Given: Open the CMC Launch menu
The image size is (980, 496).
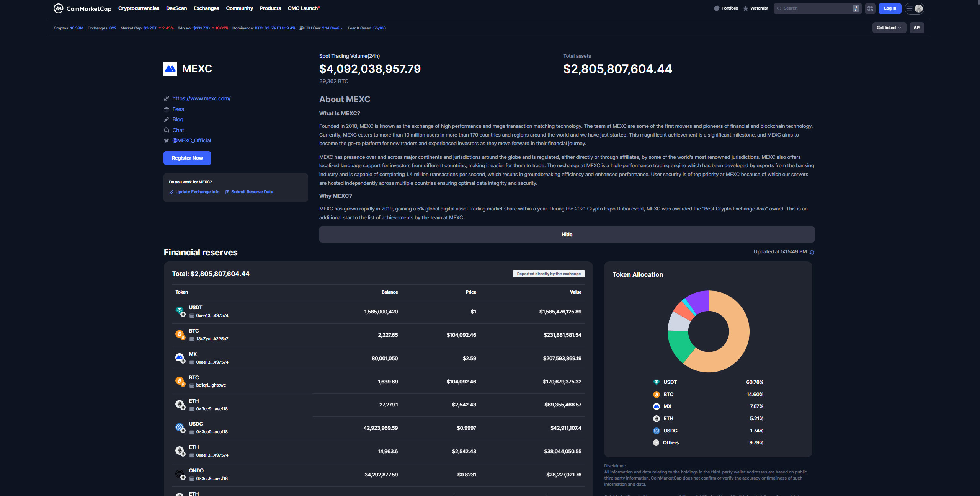Looking at the screenshot, I should pos(304,8).
